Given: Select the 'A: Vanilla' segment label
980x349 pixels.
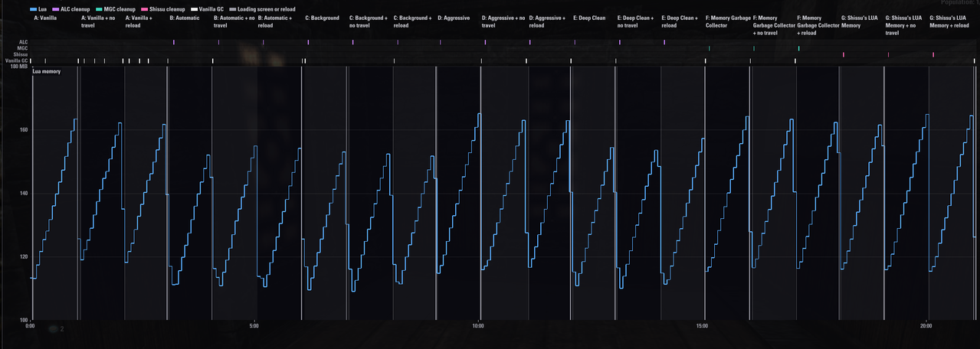Looking at the screenshot, I should [x=45, y=18].
